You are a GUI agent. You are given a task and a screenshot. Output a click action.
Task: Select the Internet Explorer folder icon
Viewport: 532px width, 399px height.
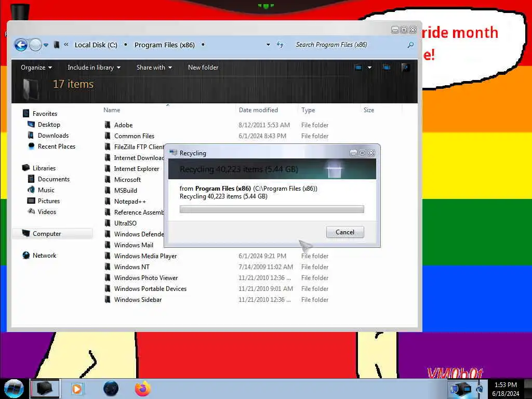(108, 168)
